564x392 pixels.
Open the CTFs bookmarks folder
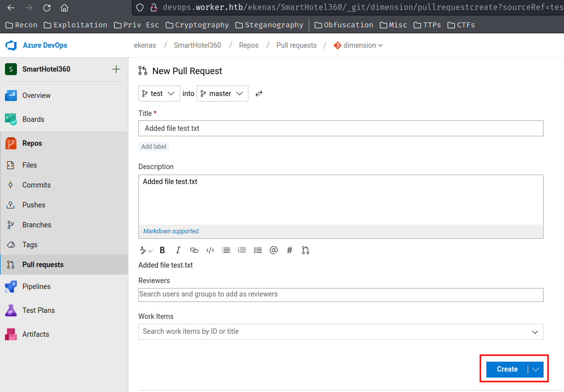click(x=461, y=25)
